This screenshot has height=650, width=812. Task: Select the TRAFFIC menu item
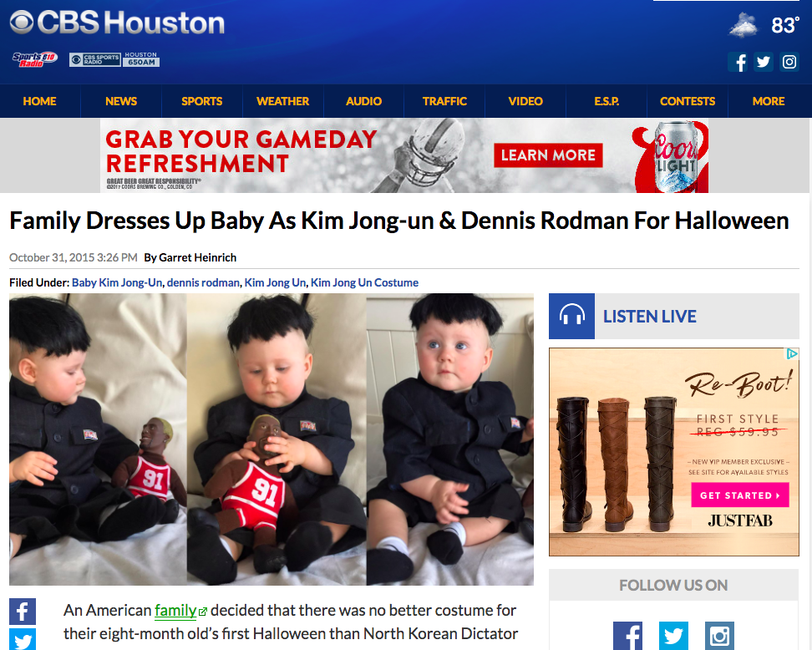[444, 101]
